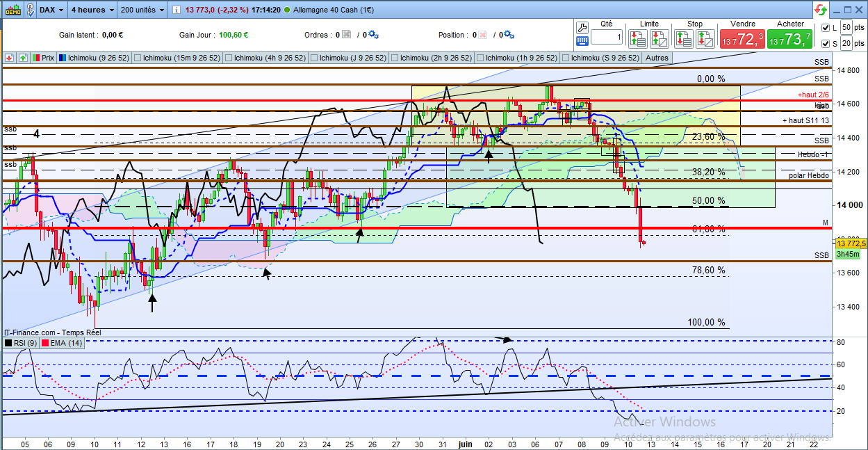Click the 38,20 % Fibonacci label
The width and height of the screenshot is (868, 450).
tap(709, 172)
